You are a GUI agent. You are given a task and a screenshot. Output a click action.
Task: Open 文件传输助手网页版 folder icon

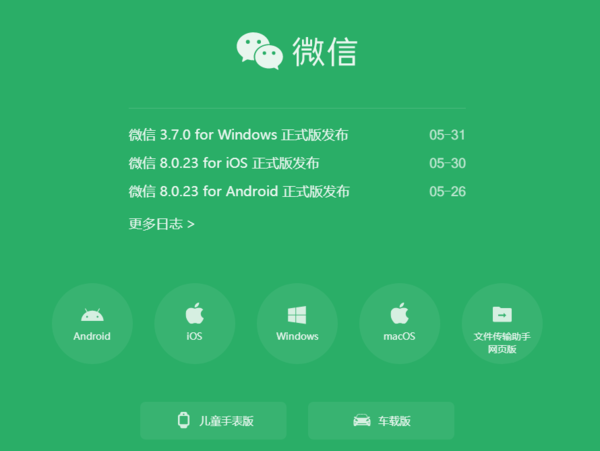[x=502, y=314]
